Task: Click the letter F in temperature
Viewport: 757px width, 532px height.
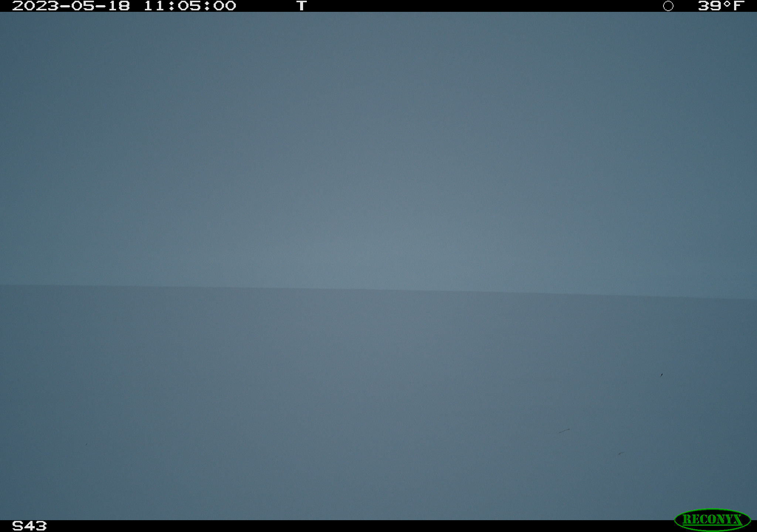Action: point(738,6)
